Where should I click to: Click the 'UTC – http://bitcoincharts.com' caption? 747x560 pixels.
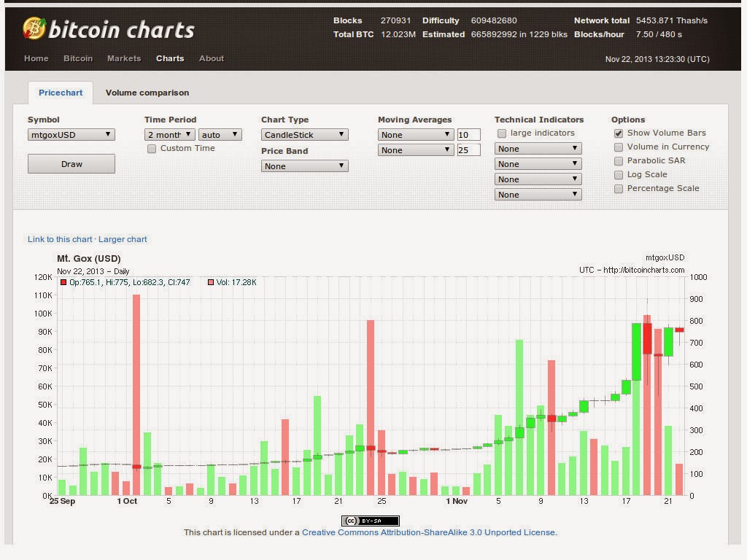pos(632,270)
